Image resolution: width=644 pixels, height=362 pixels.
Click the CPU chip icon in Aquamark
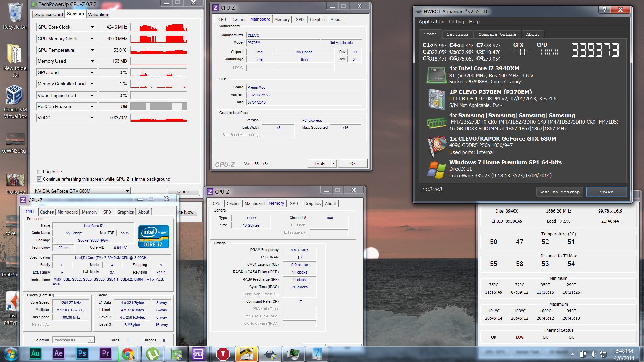436,75
